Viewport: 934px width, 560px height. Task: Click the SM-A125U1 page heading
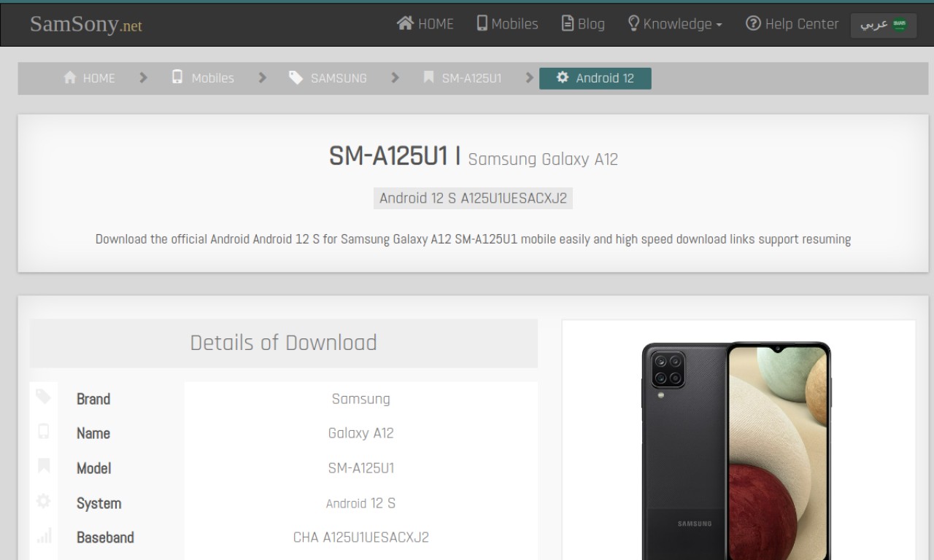point(388,156)
